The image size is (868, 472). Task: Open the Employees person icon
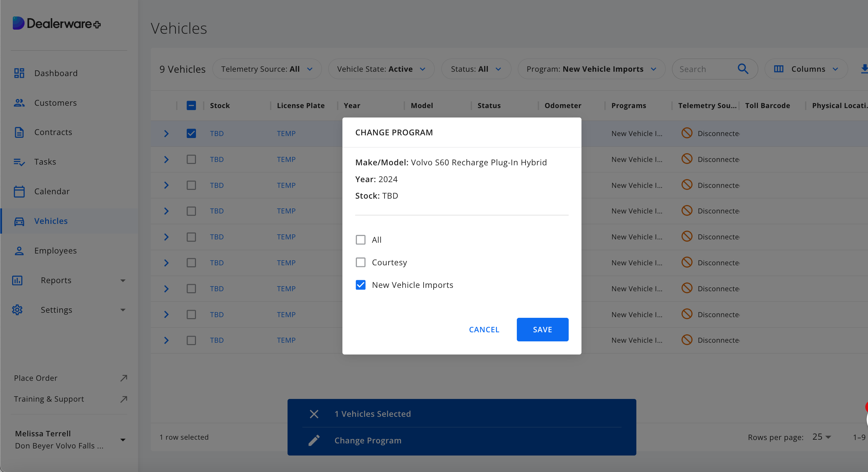[19, 251]
